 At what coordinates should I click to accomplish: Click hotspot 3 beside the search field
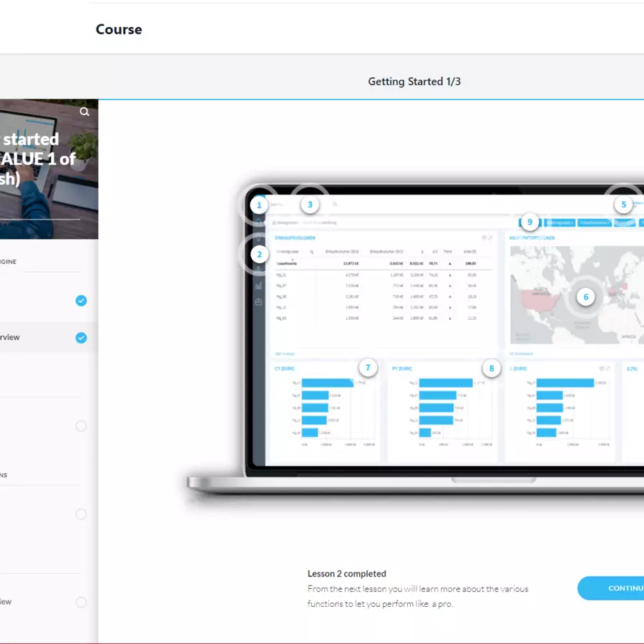coord(309,205)
